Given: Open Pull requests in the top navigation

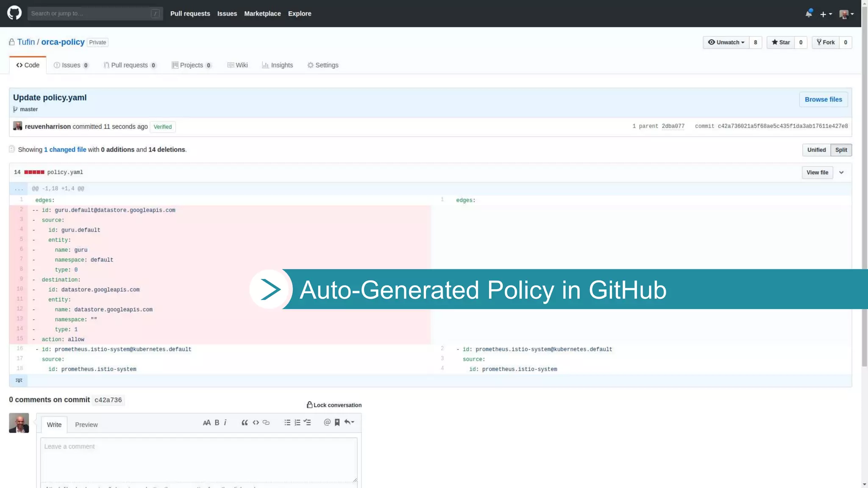Looking at the screenshot, I should (x=190, y=14).
